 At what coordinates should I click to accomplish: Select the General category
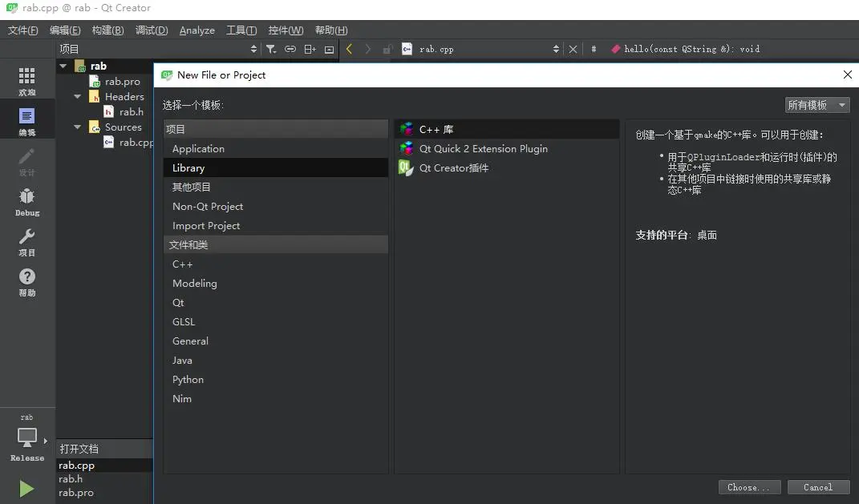click(x=276, y=341)
